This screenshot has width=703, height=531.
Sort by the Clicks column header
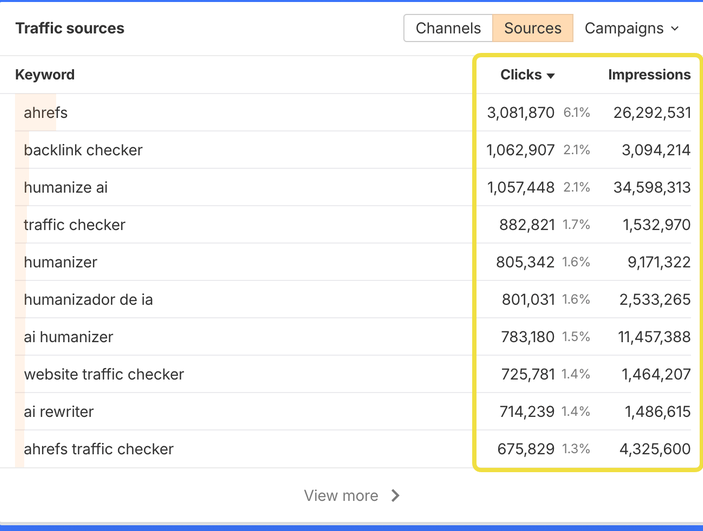coord(527,74)
